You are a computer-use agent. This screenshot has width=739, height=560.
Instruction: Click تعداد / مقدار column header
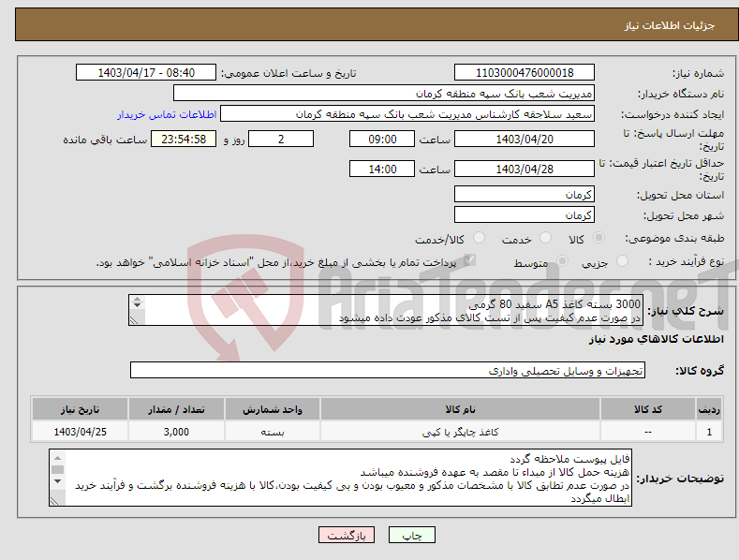pyautogui.click(x=176, y=409)
